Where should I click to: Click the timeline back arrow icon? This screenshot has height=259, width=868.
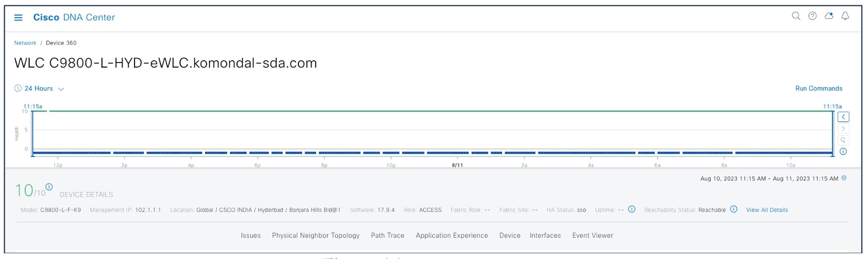click(x=843, y=117)
